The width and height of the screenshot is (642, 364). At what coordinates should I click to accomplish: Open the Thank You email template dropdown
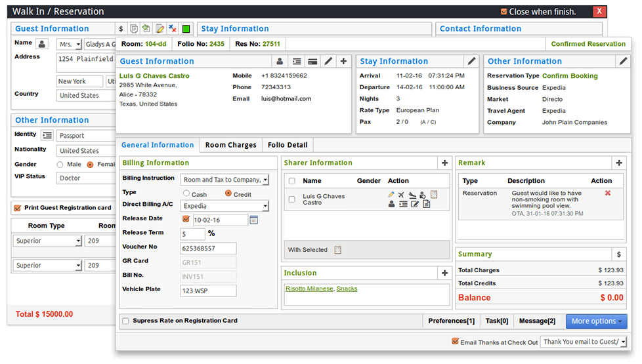[x=584, y=342]
